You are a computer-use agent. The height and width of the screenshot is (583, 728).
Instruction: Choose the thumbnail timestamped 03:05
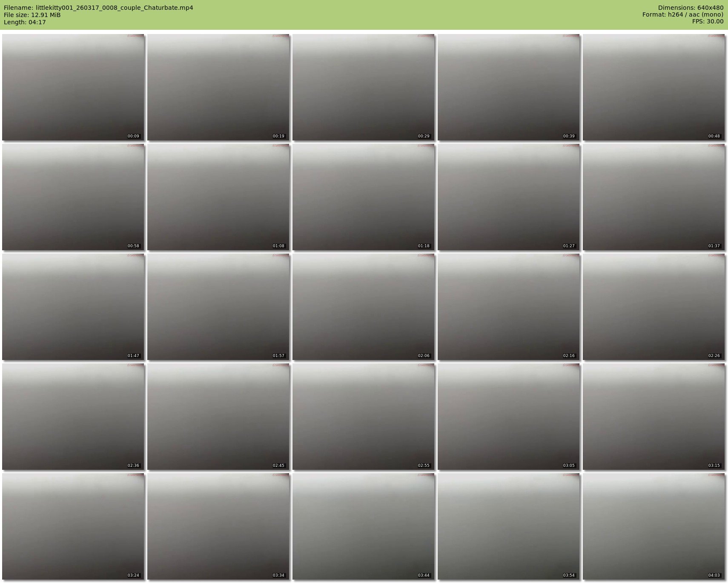pos(508,417)
